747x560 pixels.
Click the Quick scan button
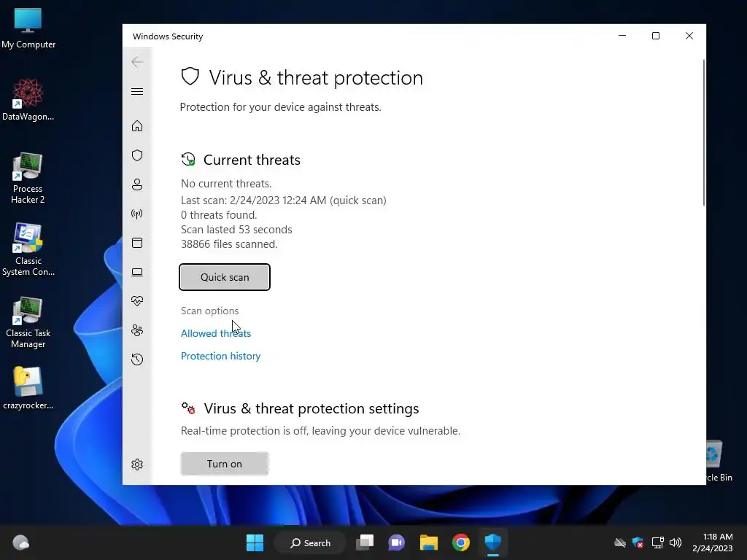(225, 277)
